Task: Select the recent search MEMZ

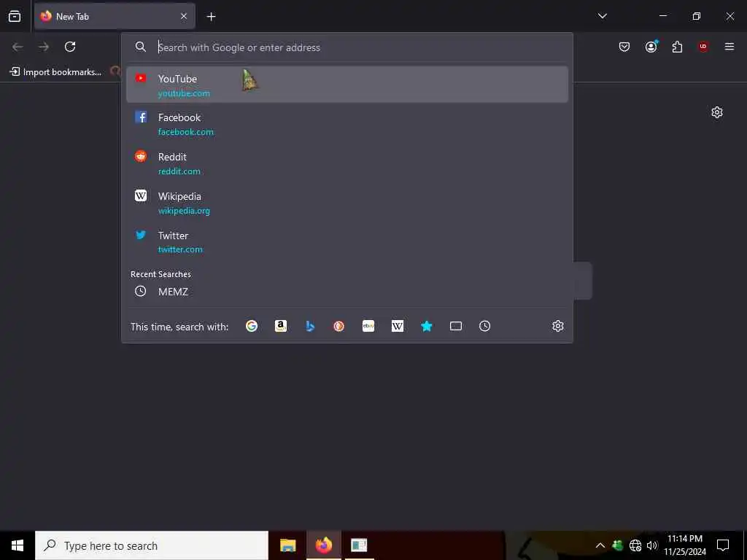Action: pos(347,292)
